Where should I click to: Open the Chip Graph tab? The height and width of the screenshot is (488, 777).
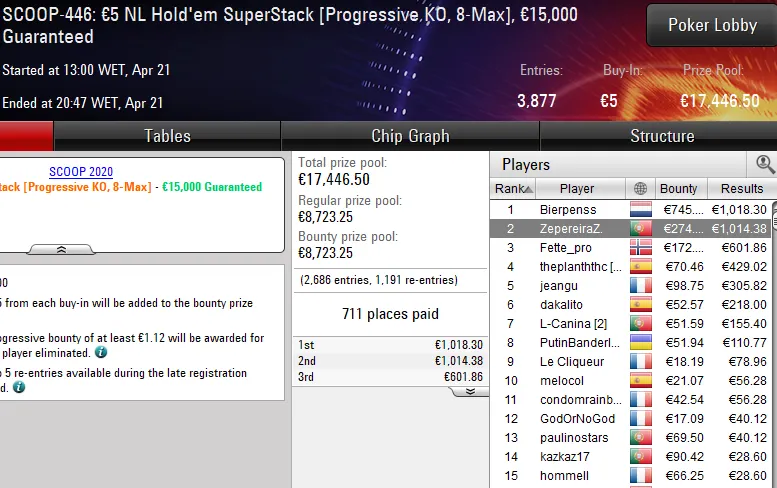click(x=410, y=136)
